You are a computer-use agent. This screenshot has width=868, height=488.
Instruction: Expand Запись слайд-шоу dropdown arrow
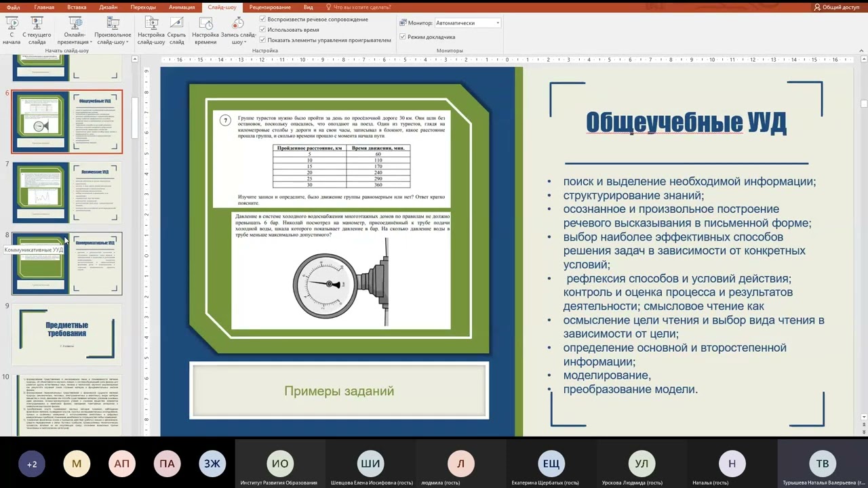click(x=244, y=42)
